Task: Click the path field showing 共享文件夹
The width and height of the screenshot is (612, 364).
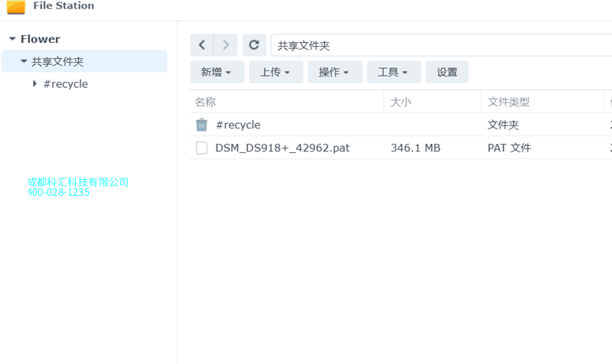Action: pyautogui.click(x=441, y=45)
